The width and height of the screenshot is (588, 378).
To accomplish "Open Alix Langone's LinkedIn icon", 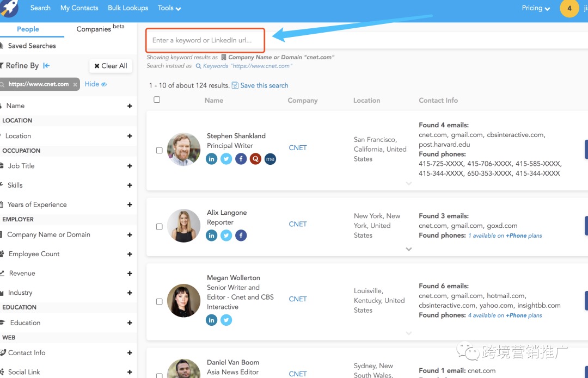I will [211, 236].
